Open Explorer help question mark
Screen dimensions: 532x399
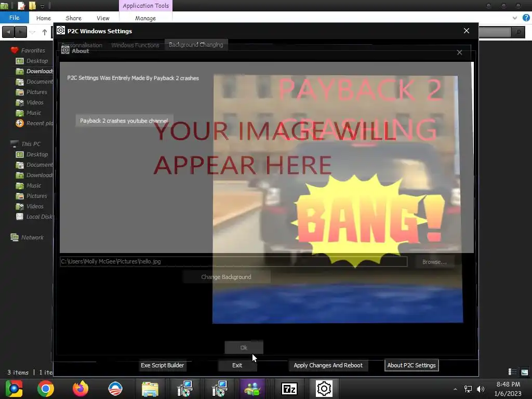point(526,18)
